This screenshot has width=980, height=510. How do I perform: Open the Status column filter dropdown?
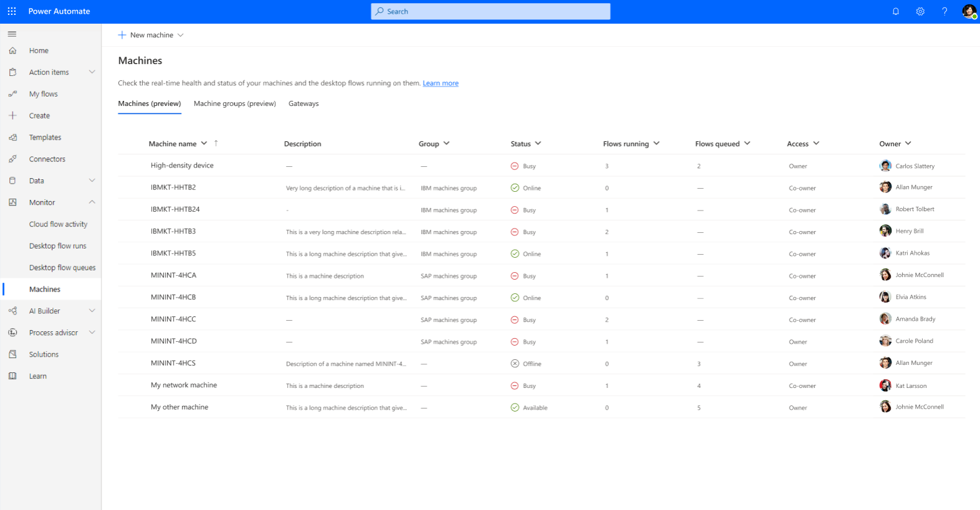(538, 143)
